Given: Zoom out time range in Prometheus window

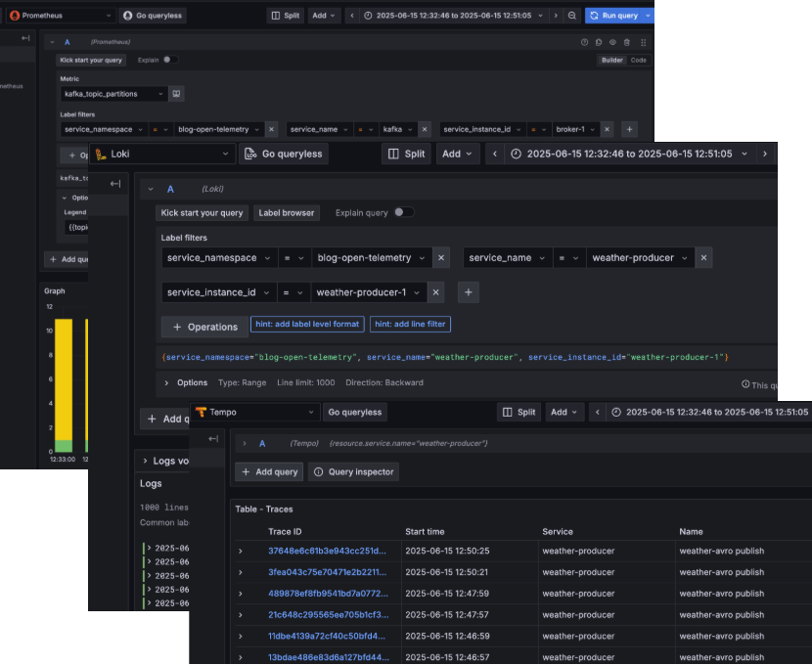Looking at the screenshot, I should pyautogui.click(x=571, y=16).
